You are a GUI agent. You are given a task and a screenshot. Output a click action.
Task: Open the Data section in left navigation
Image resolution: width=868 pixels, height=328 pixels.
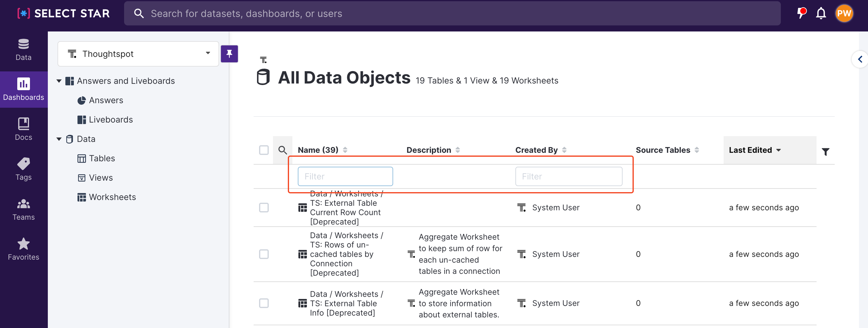[x=23, y=50]
